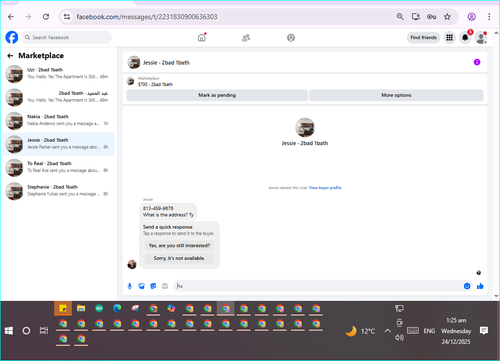The width and height of the screenshot is (500, 361).
Task: Focus the Search Facebook field
Action: (x=67, y=37)
